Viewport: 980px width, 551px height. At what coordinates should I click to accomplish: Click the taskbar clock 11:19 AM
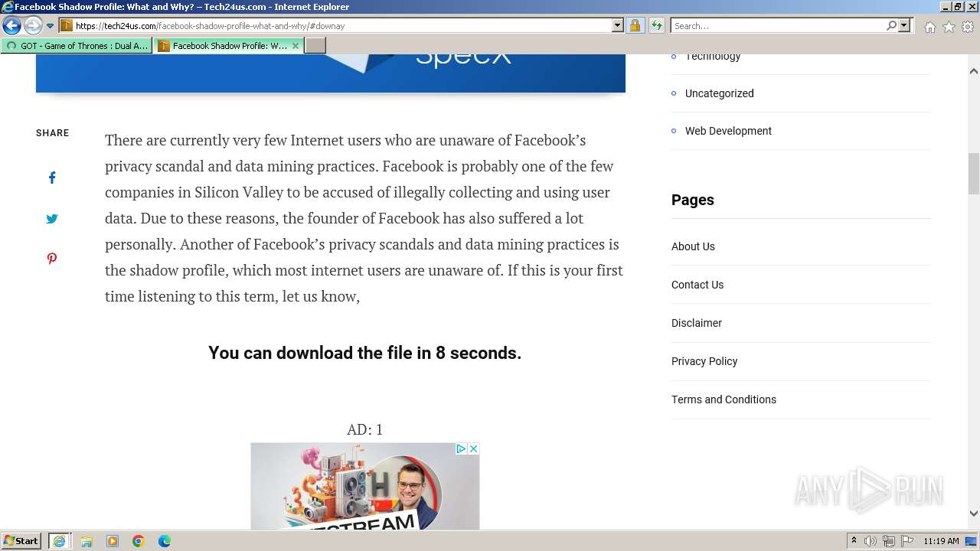point(941,541)
